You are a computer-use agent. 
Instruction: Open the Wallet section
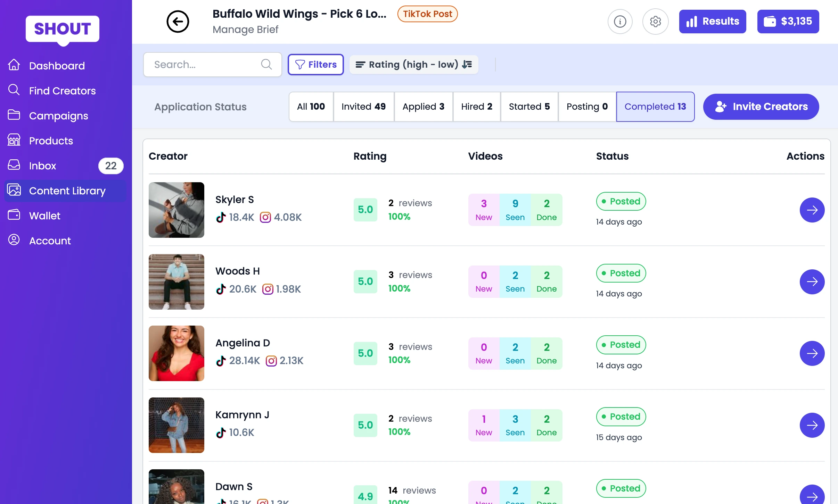point(44,216)
